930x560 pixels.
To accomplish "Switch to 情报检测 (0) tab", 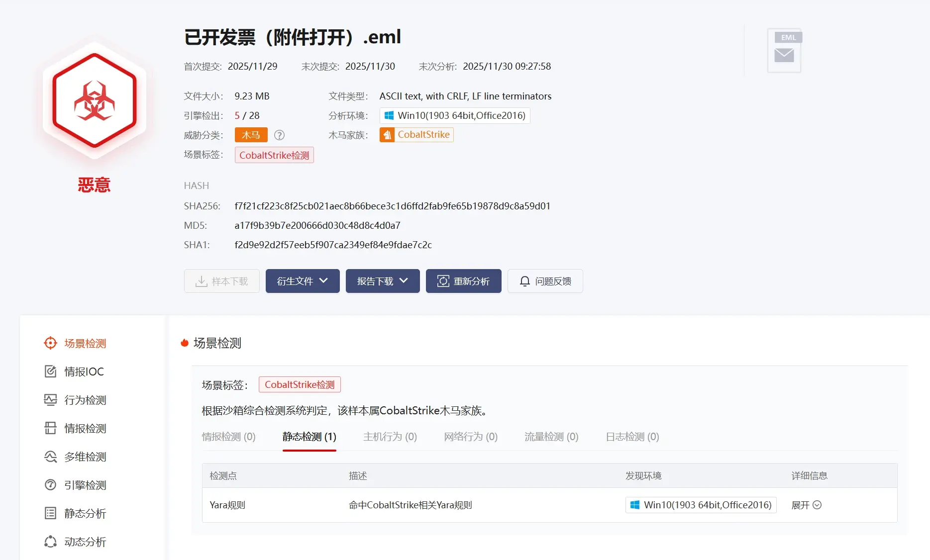I will tap(228, 437).
